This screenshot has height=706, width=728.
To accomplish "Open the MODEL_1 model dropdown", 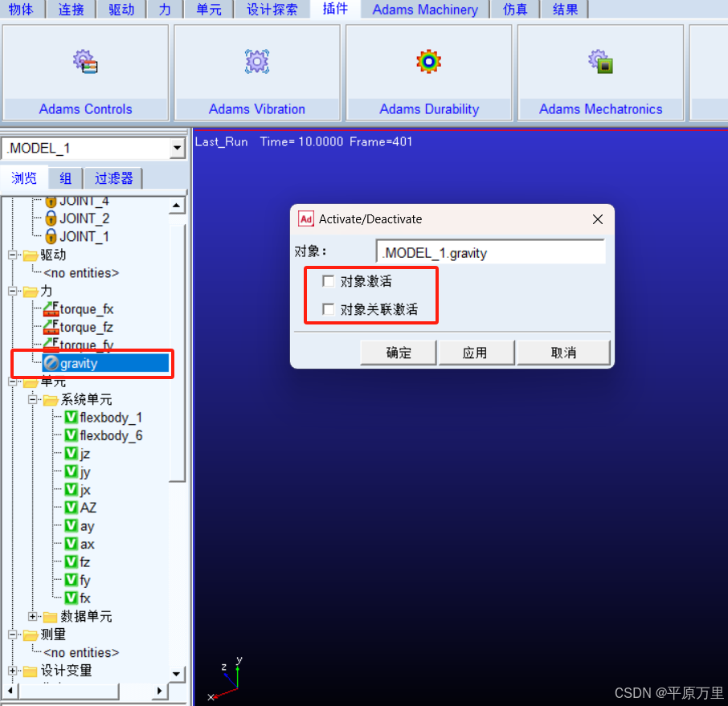I will [x=178, y=148].
